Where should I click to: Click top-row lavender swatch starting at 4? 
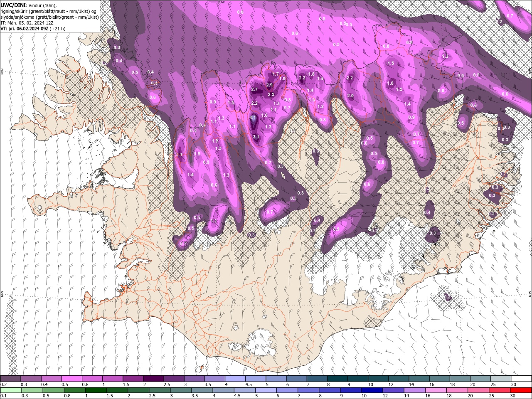pyautogui.click(x=235, y=379)
